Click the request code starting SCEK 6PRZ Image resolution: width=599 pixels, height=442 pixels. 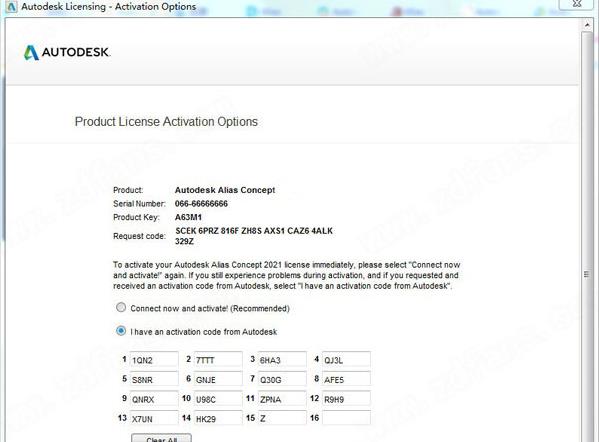coord(254,236)
